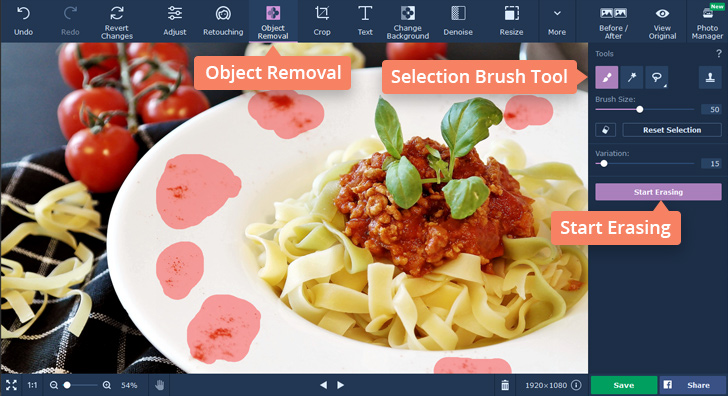Select the Lasso selection tool

[656, 77]
